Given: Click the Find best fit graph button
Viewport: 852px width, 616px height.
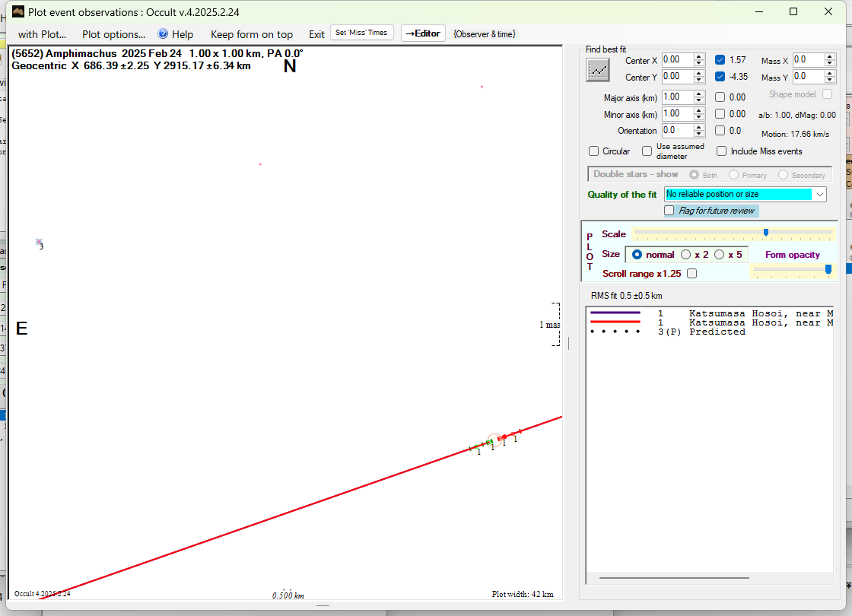Looking at the screenshot, I should coord(598,70).
